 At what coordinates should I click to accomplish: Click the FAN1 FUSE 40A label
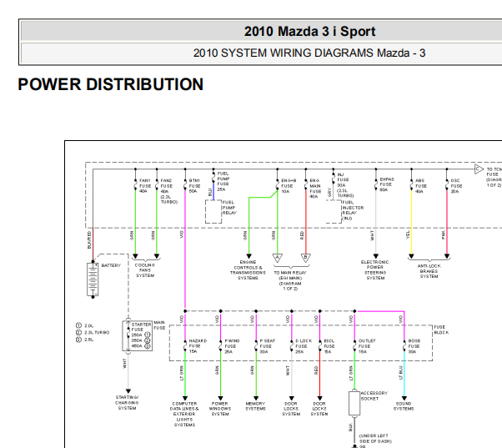click(145, 186)
